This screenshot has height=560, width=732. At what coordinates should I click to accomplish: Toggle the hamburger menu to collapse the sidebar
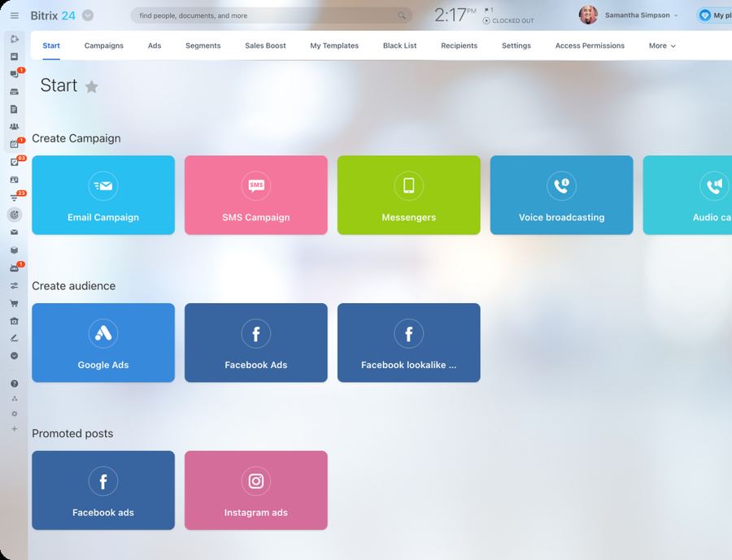(14, 15)
